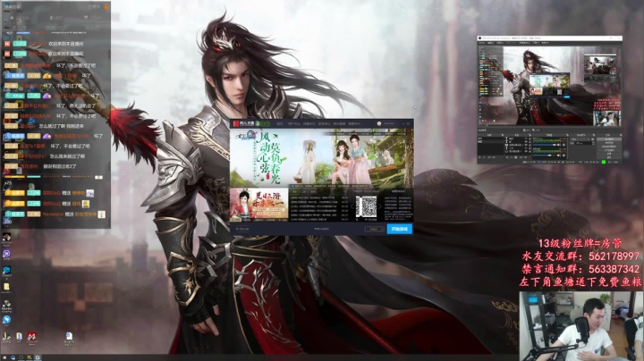Open settings gear of first OBS mixer channel

[563, 145]
